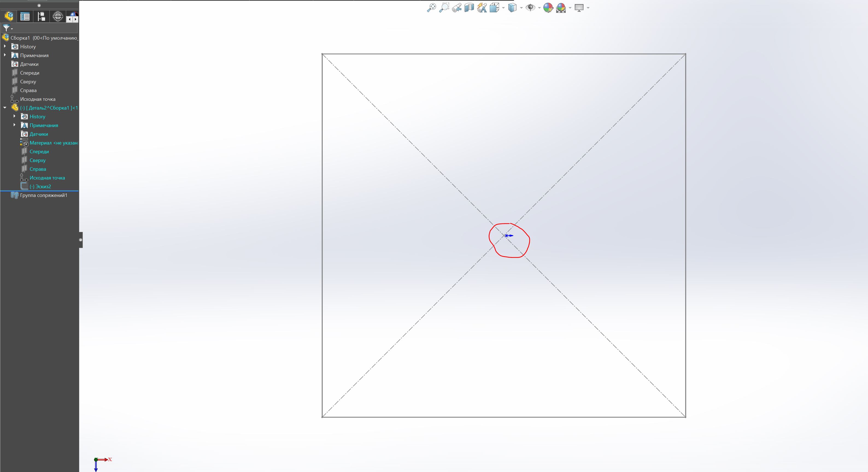Image resolution: width=868 pixels, height=472 pixels.
Task: Click the assembly Исходная точка origin icon
Action: coord(14,99)
